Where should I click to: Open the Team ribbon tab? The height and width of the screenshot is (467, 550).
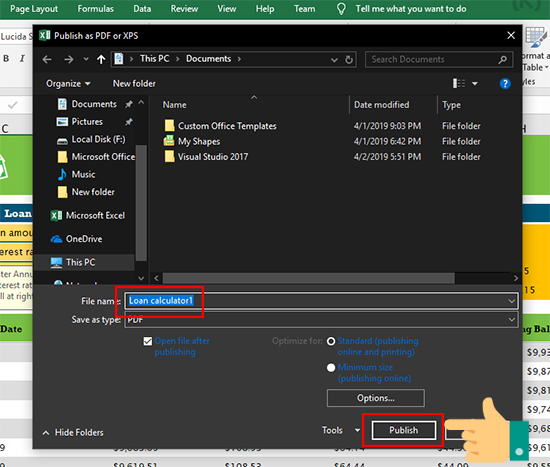(x=304, y=9)
